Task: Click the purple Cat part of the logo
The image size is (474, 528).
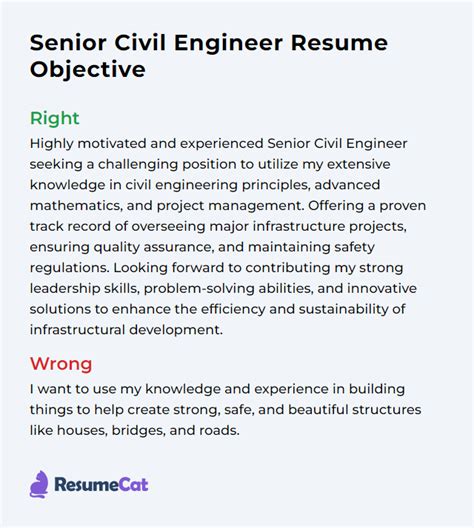Action: (x=133, y=485)
